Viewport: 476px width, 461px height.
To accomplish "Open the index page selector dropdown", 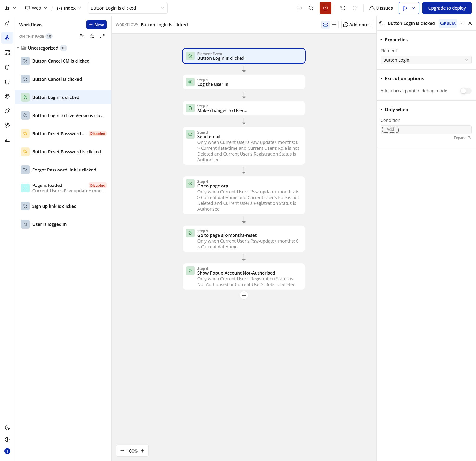I will coord(69,8).
